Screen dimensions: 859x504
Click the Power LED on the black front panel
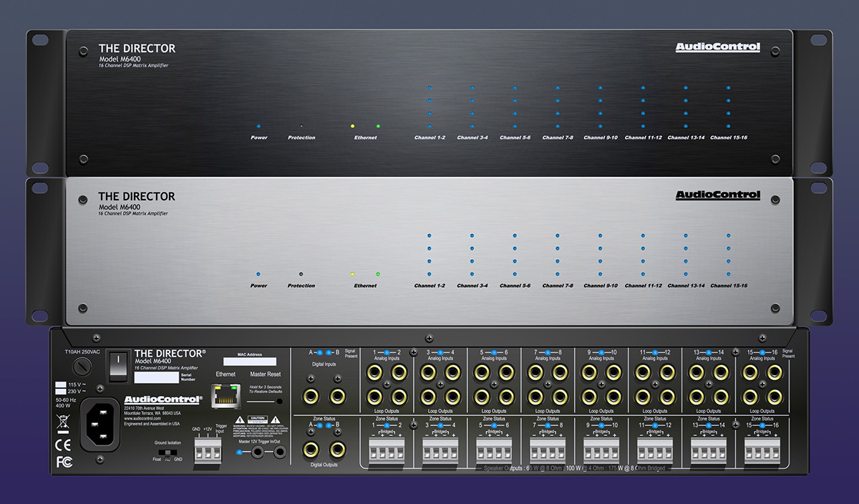click(x=259, y=126)
